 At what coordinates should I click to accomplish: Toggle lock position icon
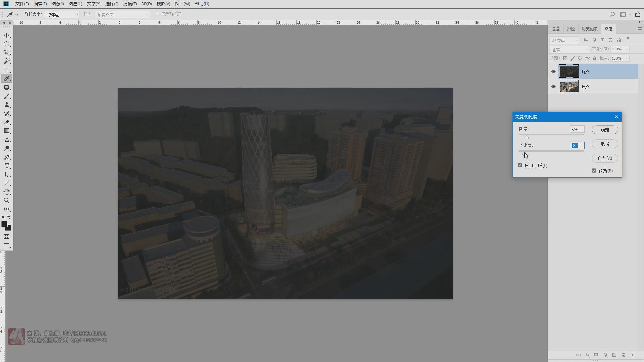coord(580,58)
